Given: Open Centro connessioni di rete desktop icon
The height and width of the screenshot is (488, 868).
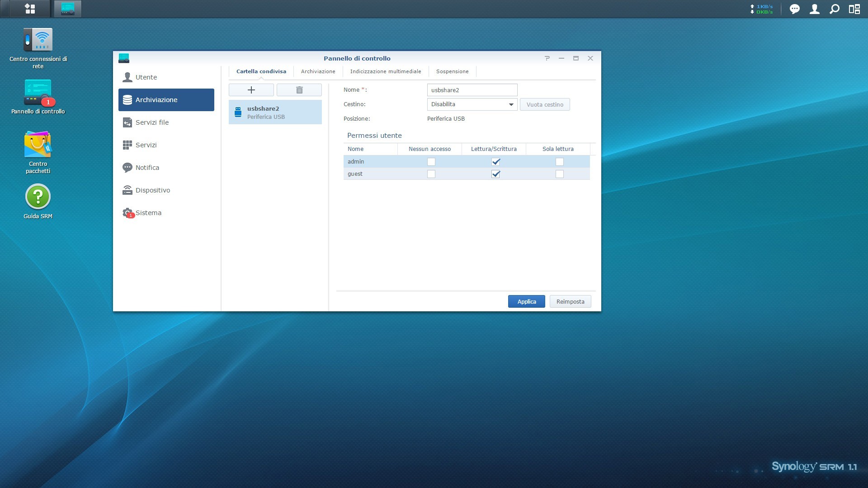Looking at the screenshot, I should click(x=38, y=40).
